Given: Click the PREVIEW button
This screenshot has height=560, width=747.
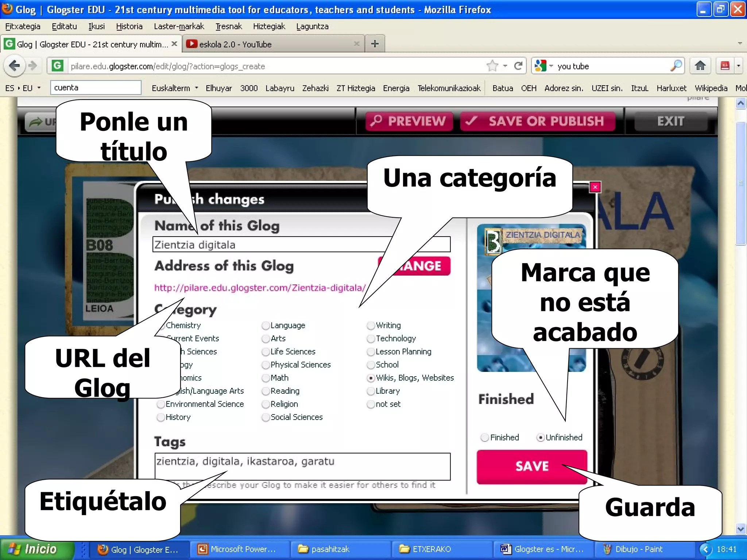Looking at the screenshot, I should tap(409, 121).
